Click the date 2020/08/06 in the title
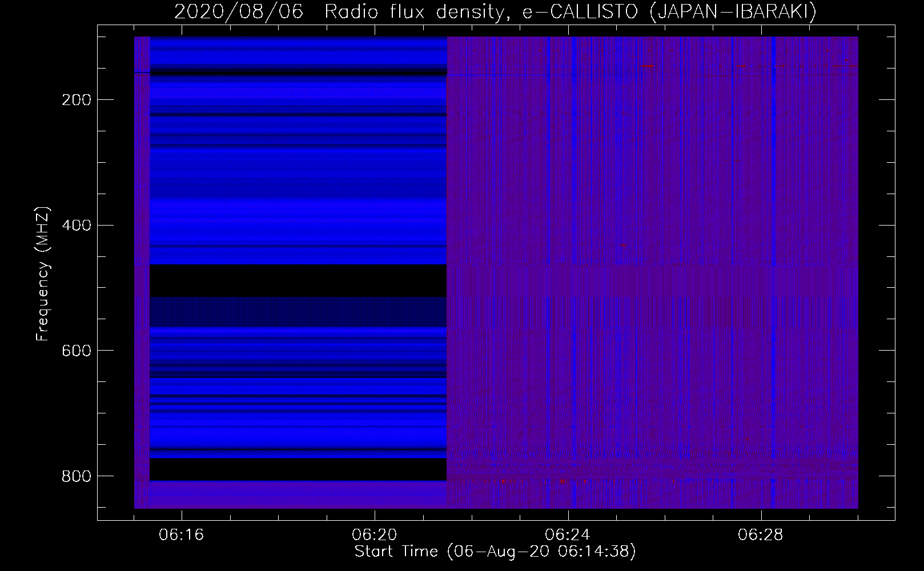The width and height of the screenshot is (924, 571). point(239,12)
